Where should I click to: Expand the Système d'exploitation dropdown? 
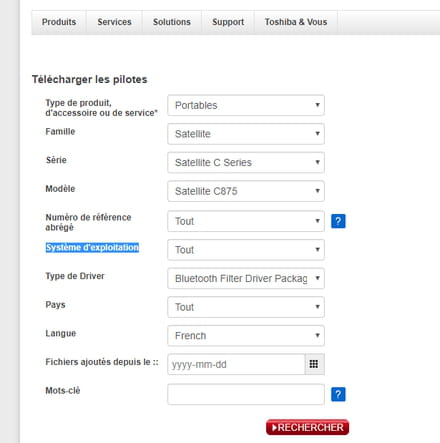tap(246, 250)
